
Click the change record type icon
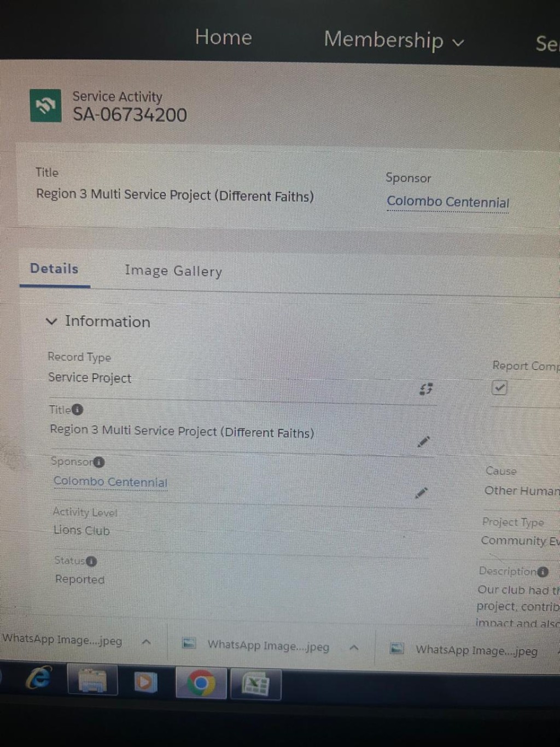[426, 389]
